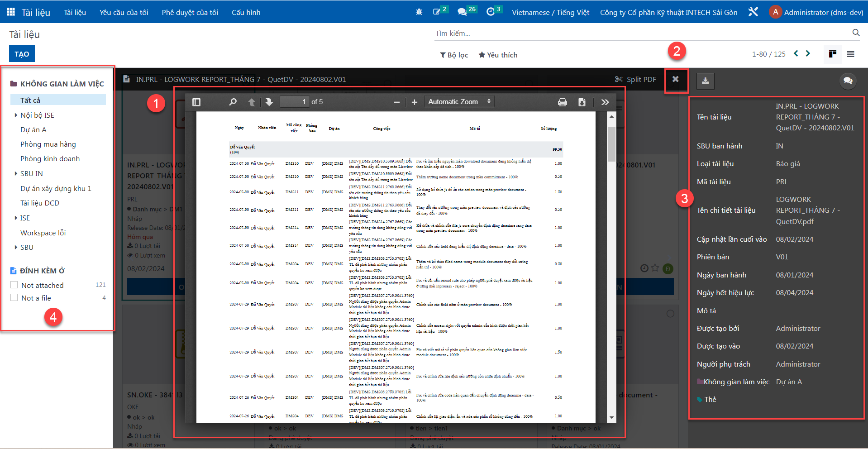The image size is (868, 449).
Task: Click the PDF scroll up arrow
Action: click(x=611, y=117)
